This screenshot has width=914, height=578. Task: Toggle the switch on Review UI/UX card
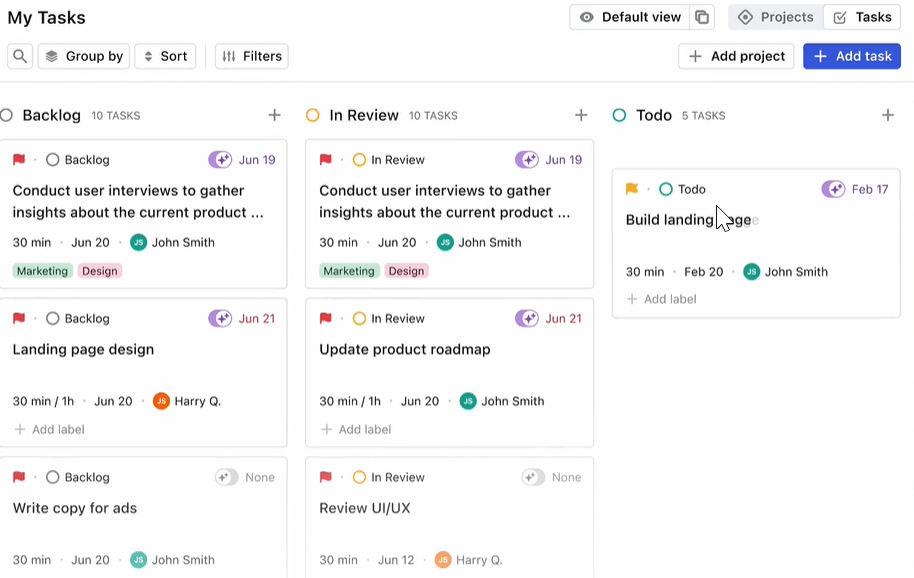[x=533, y=477]
